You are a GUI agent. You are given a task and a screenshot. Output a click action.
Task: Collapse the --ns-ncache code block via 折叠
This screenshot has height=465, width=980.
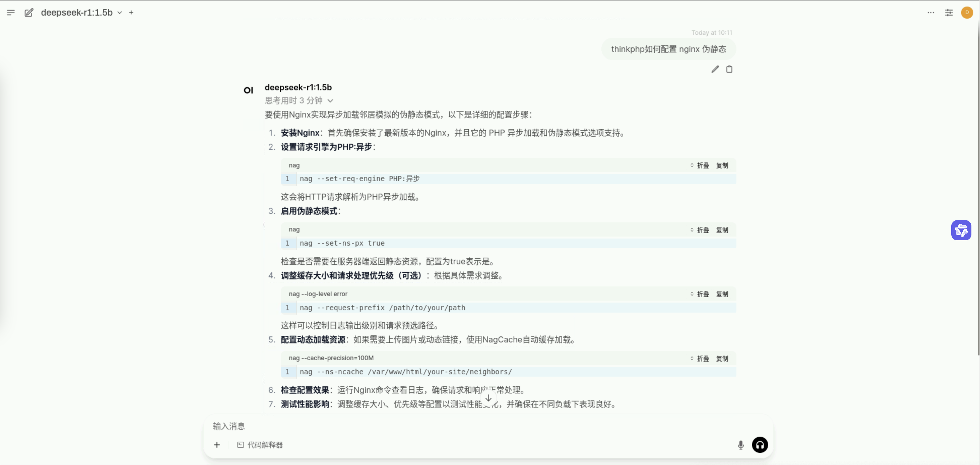point(700,359)
